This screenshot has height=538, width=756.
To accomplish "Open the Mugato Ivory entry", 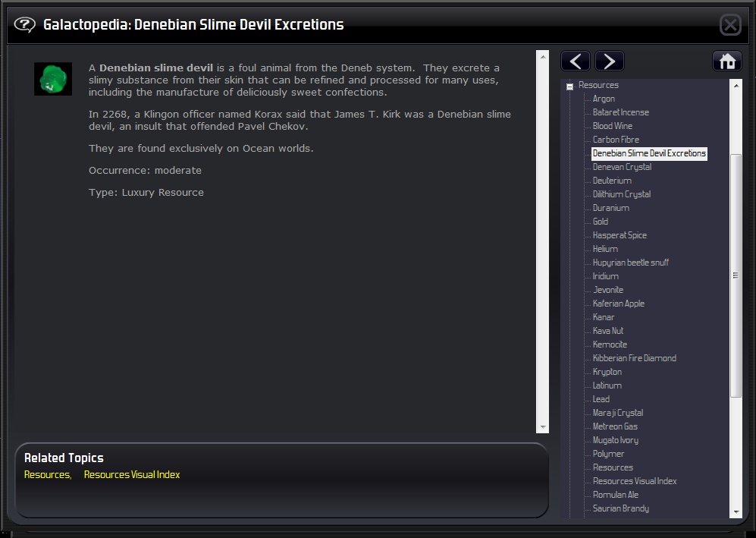I will pos(616,440).
